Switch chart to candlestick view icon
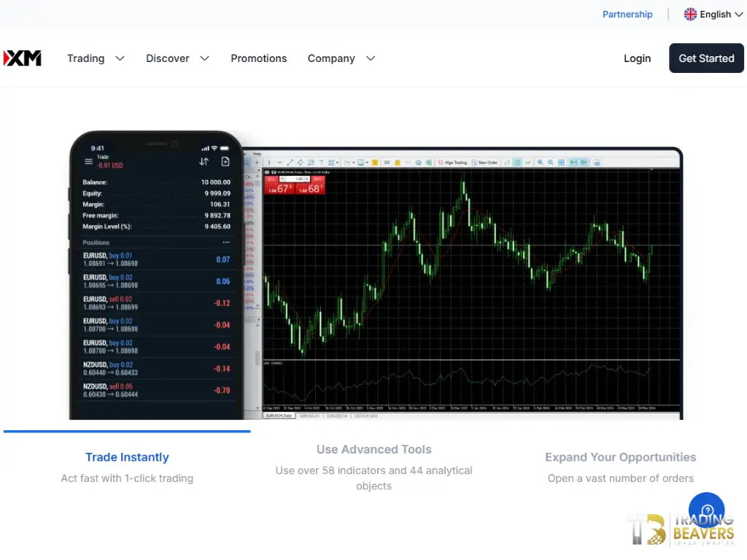Viewport: 747px width, 560px height. [517, 163]
